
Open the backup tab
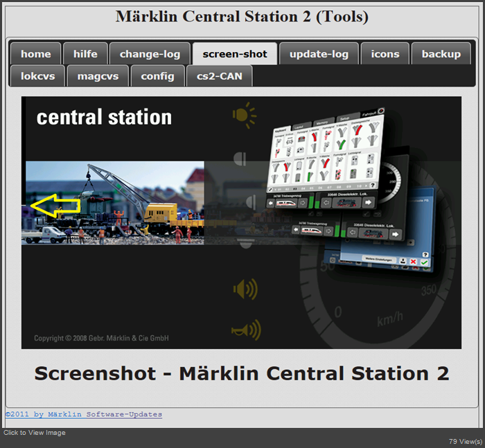[x=441, y=54]
